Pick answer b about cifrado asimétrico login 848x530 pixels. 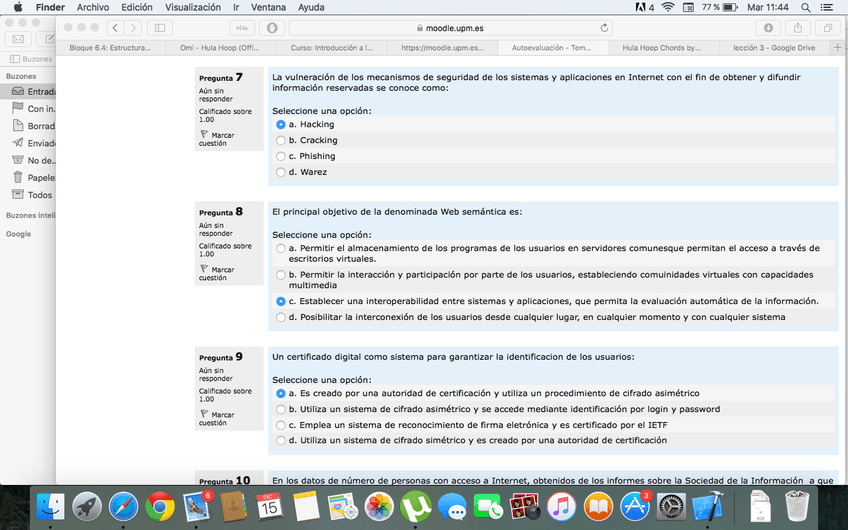point(281,409)
